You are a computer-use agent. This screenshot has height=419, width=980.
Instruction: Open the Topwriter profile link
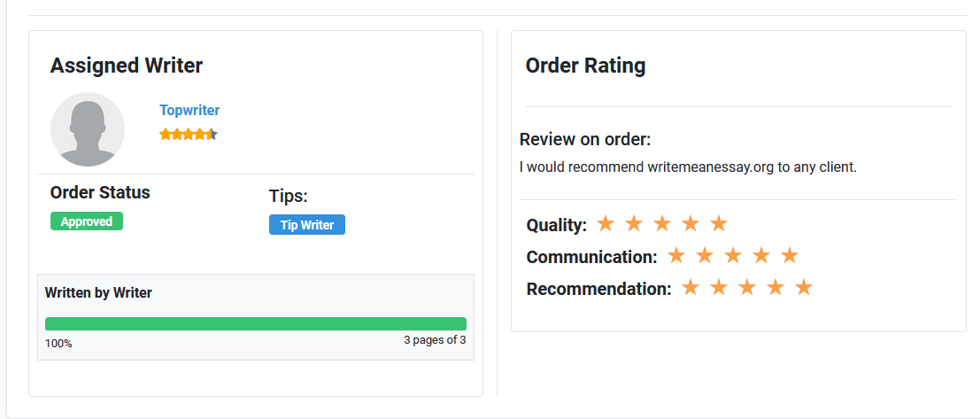[189, 111]
